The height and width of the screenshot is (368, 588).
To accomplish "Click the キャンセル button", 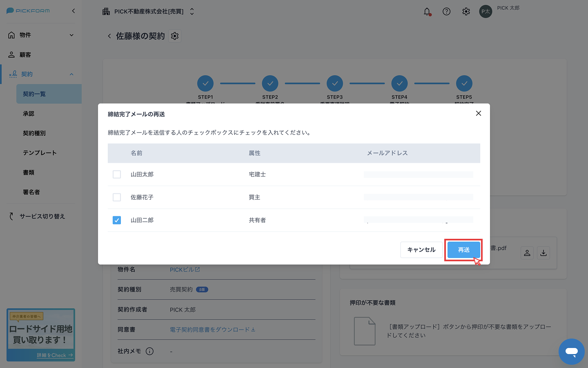I will pyautogui.click(x=421, y=250).
